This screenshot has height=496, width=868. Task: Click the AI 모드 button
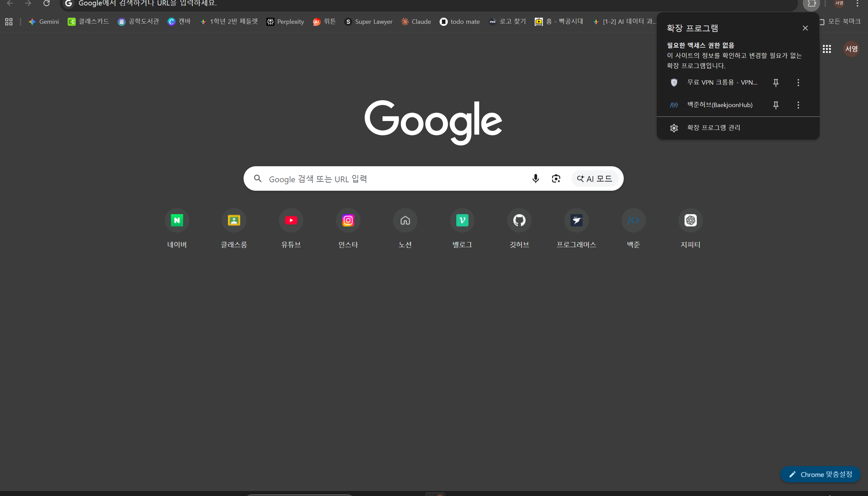point(595,178)
